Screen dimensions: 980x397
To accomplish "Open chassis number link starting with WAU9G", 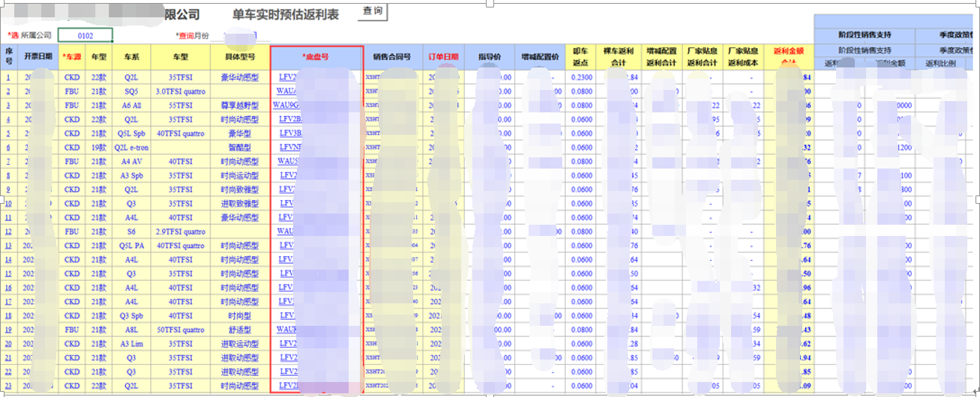I will click(x=286, y=105).
